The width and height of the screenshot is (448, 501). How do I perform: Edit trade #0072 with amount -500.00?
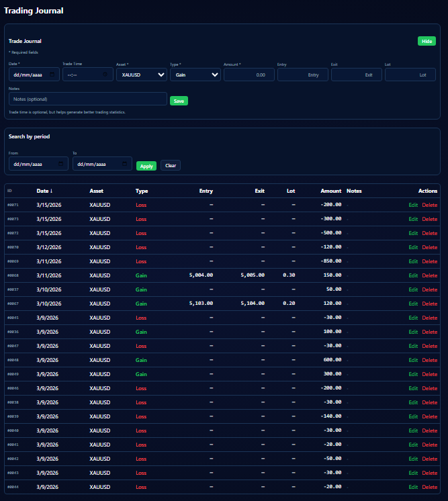pyautogui.click(x=413, y=233)
